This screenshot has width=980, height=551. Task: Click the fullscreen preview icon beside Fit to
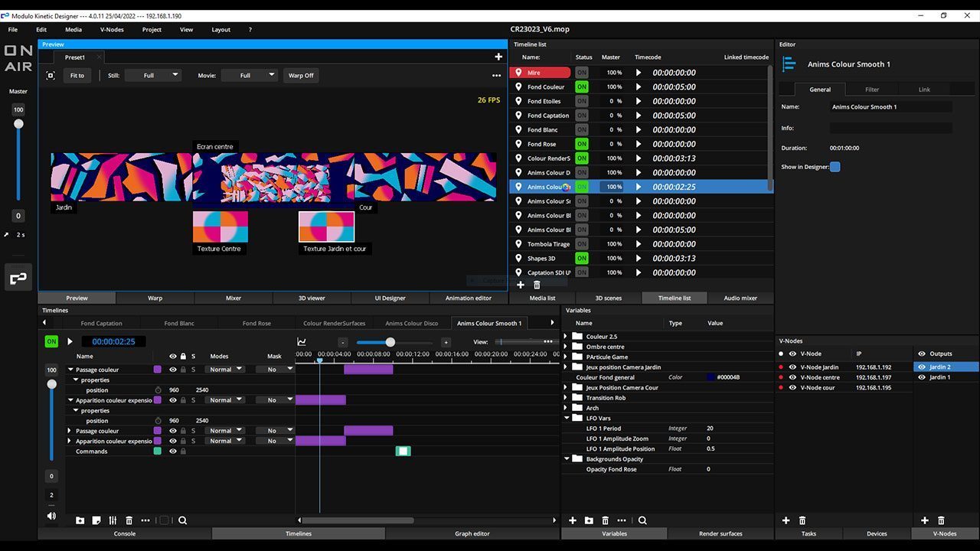pos(51,76)
